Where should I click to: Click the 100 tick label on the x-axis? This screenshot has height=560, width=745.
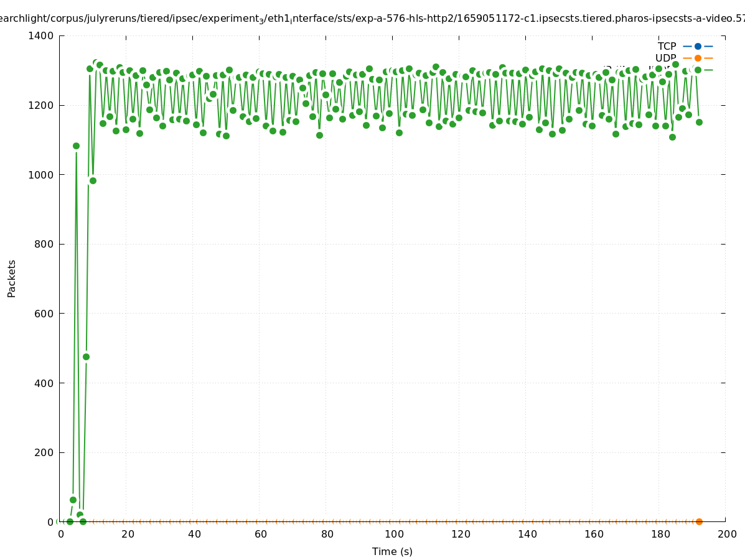point(393,534)
